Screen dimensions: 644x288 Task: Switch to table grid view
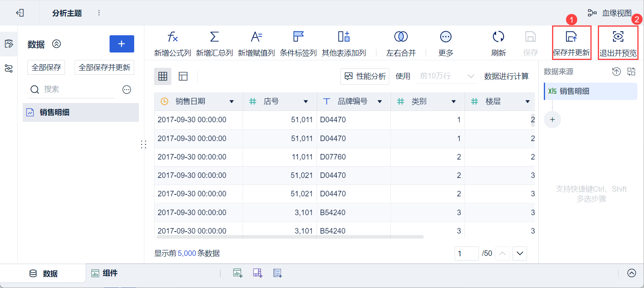163,76
